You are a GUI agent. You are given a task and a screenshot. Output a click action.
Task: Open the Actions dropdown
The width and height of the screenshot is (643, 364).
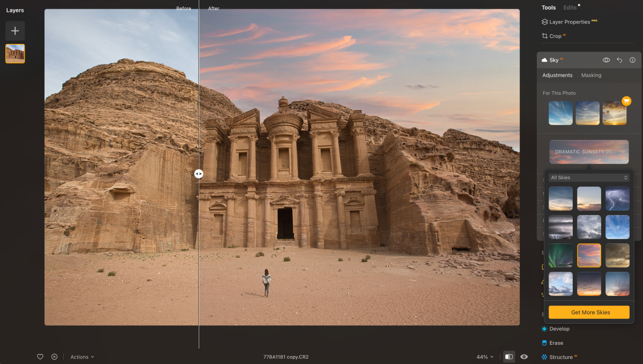82,356
